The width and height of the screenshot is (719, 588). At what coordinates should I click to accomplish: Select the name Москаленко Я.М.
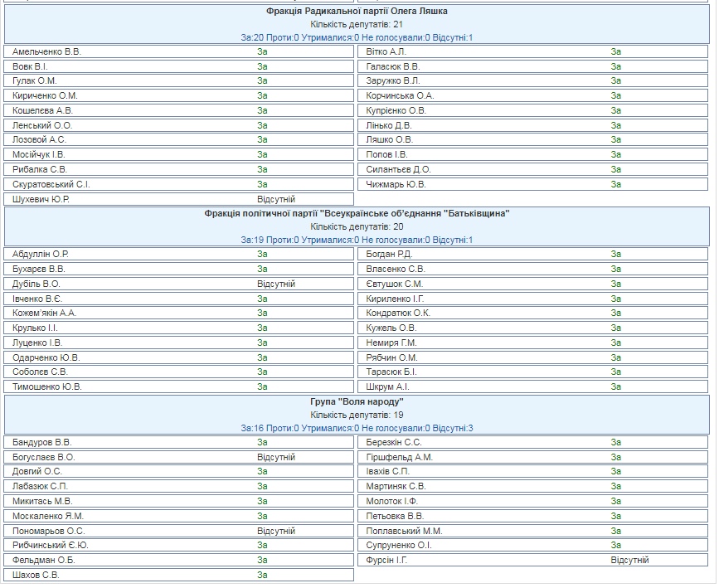click(48, 516)
